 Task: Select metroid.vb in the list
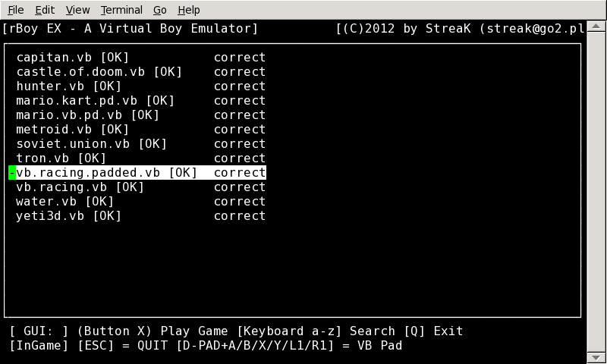[x=141, y=129]
